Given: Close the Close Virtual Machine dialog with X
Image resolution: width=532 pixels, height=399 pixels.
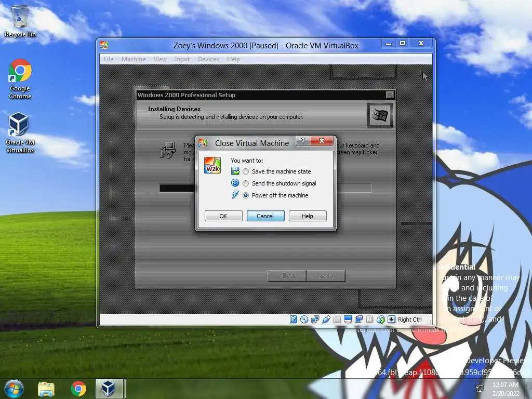Looking at the screenshot, I should pos(322,140).
